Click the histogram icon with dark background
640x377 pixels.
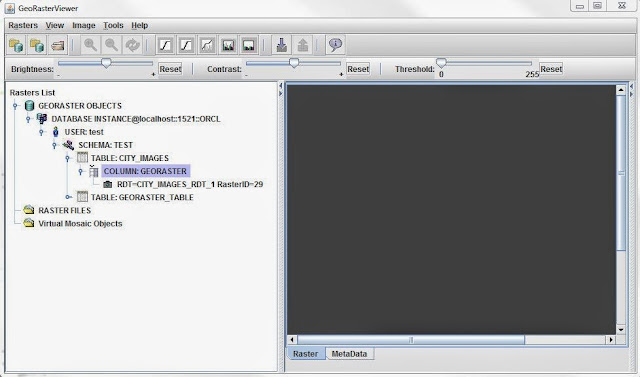[228, 45]
